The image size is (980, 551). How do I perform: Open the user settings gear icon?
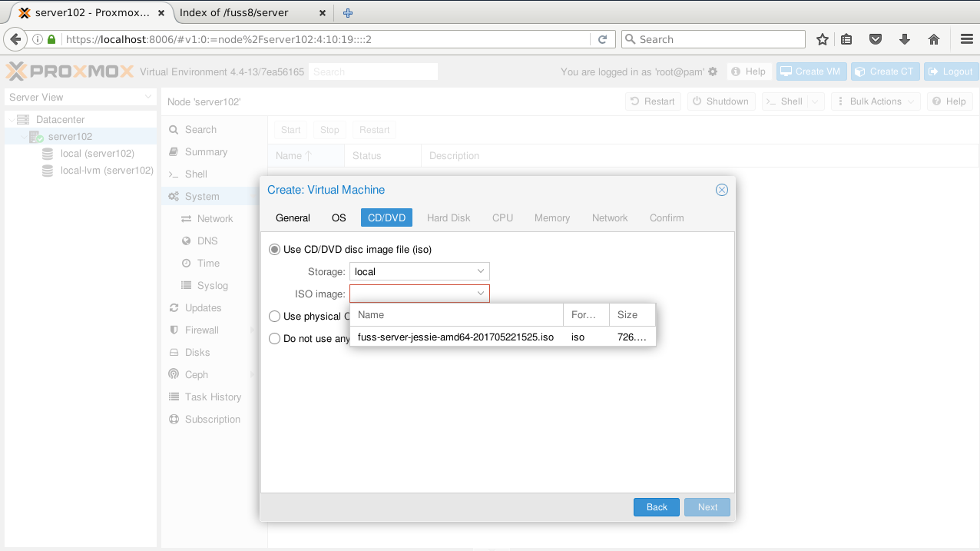713,71
